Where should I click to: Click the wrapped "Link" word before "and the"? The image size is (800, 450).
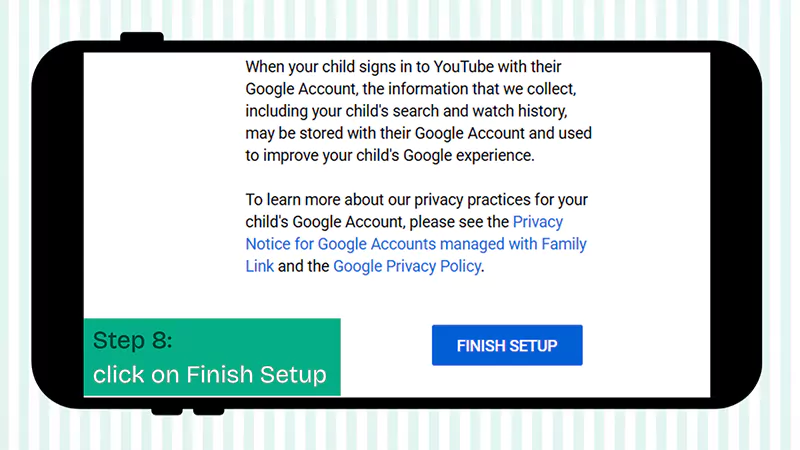pyautogui.click(x=259, y=266)
